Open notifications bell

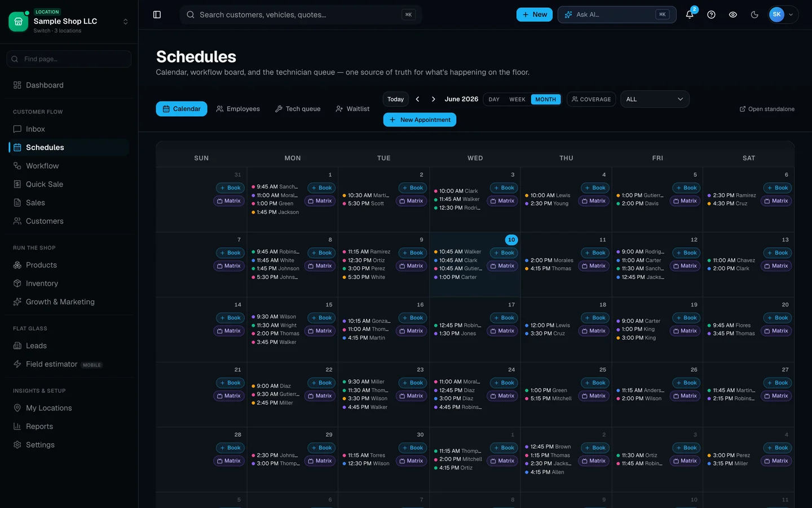(x=690, y=15)
